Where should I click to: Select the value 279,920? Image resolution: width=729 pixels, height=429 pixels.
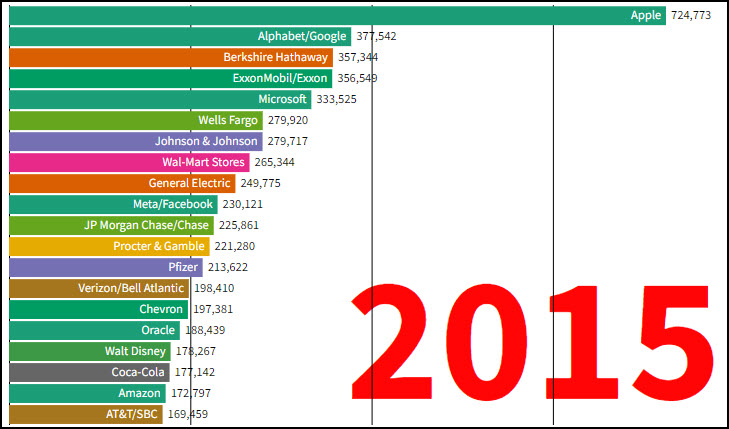288,120
